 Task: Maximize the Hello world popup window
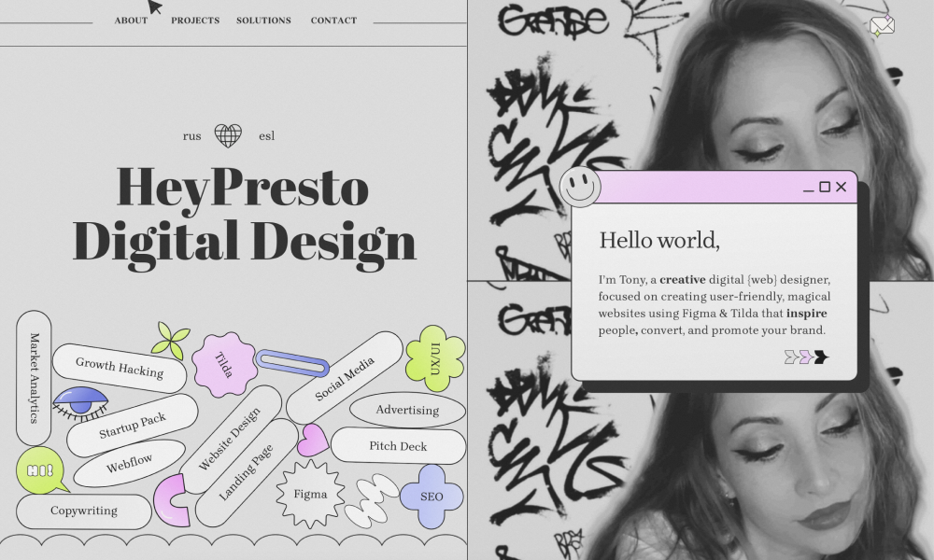click(x=825, y=187)
